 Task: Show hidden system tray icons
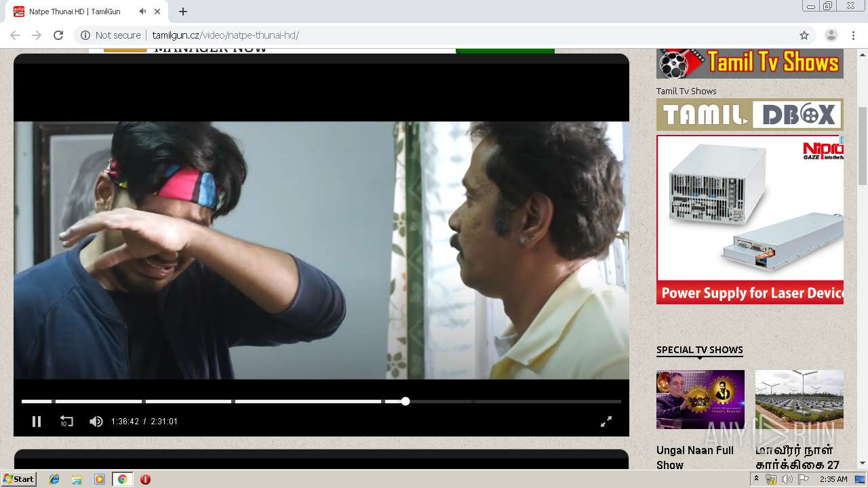(757, 479)
